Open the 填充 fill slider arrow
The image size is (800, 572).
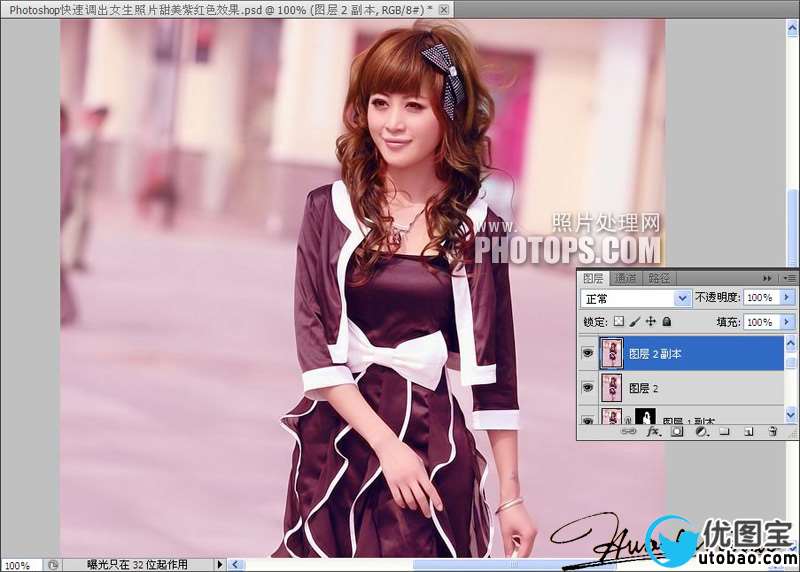click(x=787, y=322)
